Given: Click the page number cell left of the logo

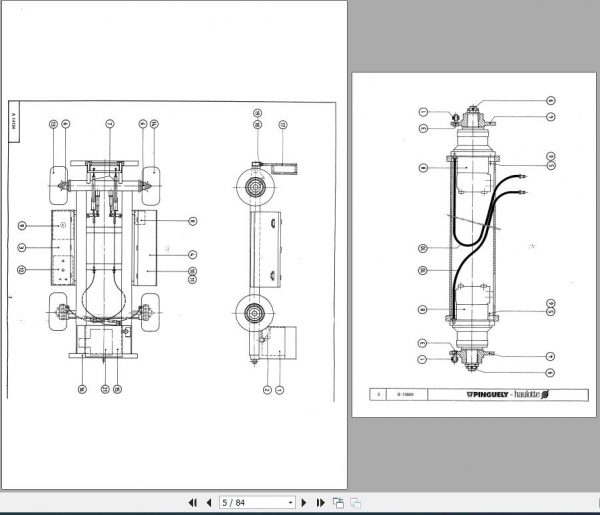Looking at the screenshot, I should [378, 394].
